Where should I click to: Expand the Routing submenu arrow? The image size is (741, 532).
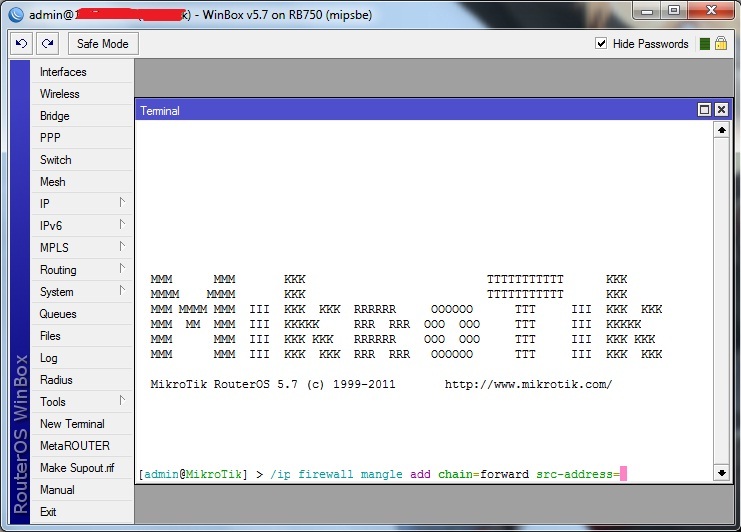(x=122, y=268)
